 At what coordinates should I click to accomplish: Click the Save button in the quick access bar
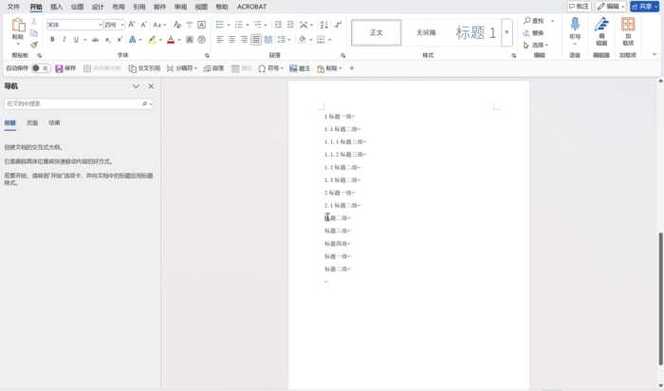[65, 68]
